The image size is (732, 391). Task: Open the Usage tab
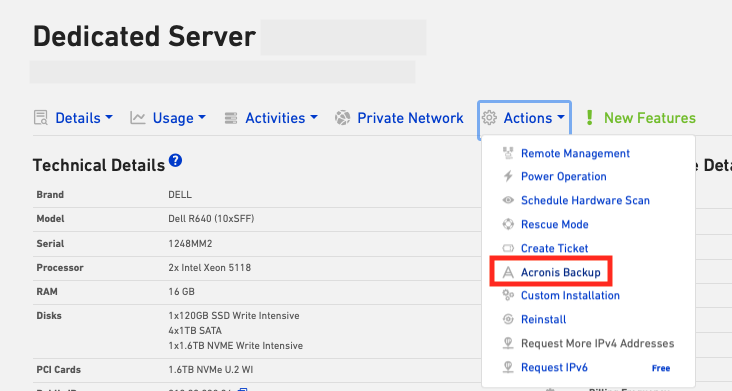[173, 118]
